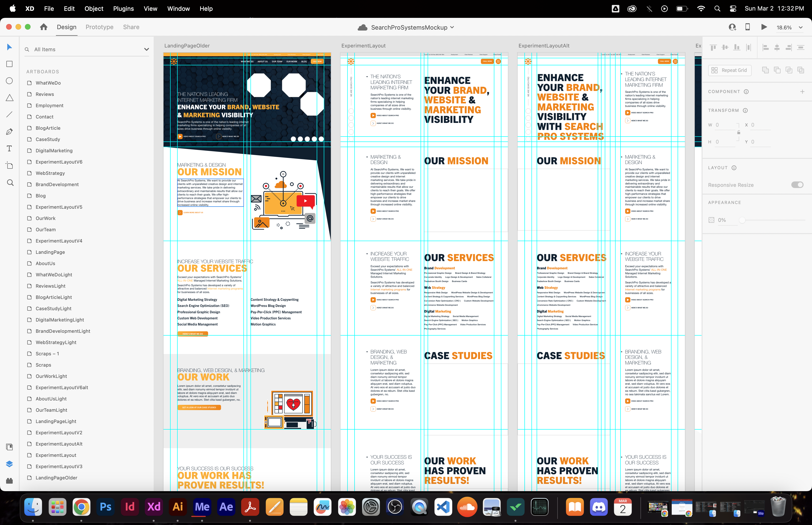The image size is (812, 525).
Task: Switch to the Prototype tab
Action: point(99,27)
